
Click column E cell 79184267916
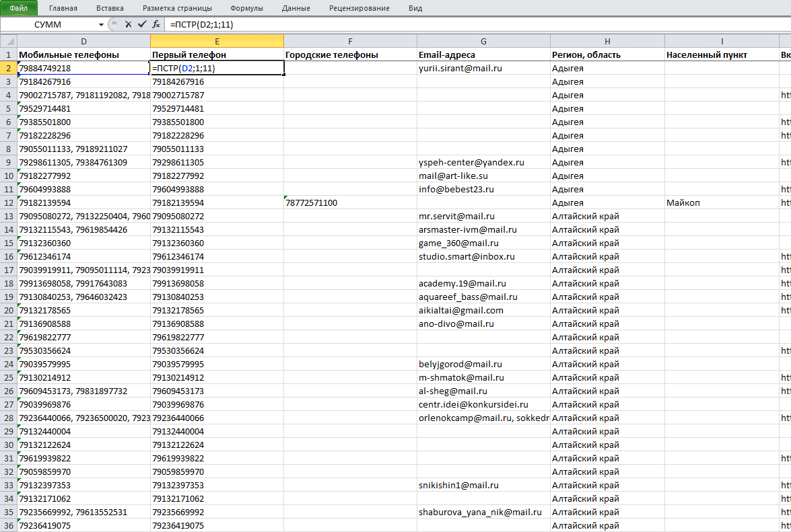pos(217,81)
